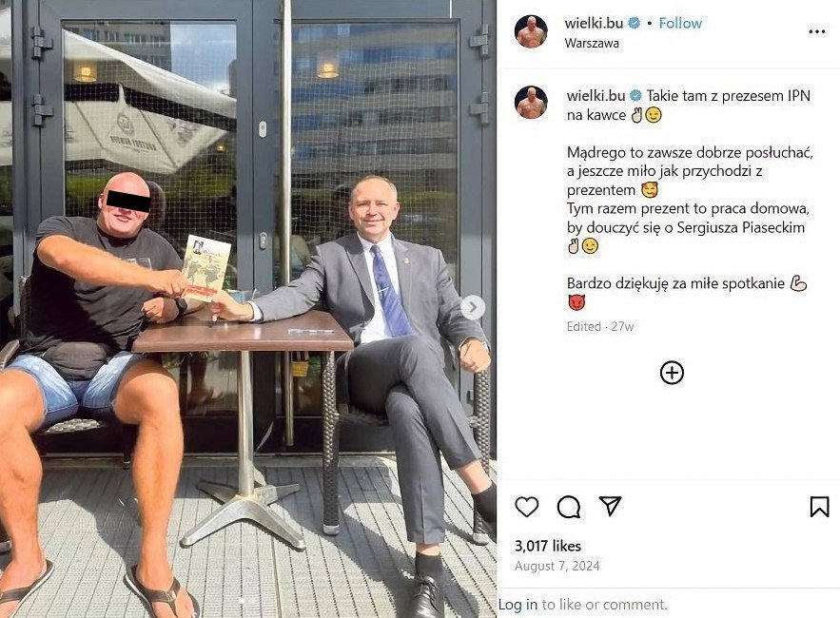Open the wielki.bu profile picture in the header
Image resolution: width=840 pixels, height=618 pixels.
pos(532,32)
